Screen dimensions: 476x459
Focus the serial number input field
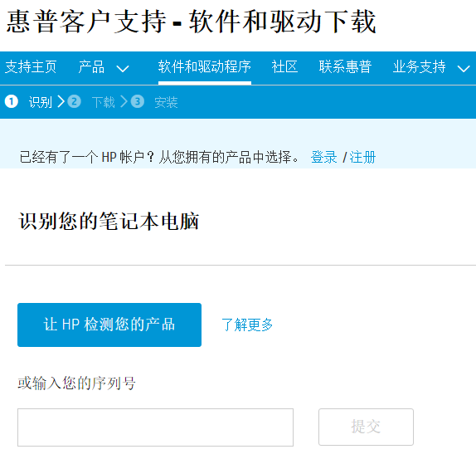pyautogui.click(x=155, y=427)
